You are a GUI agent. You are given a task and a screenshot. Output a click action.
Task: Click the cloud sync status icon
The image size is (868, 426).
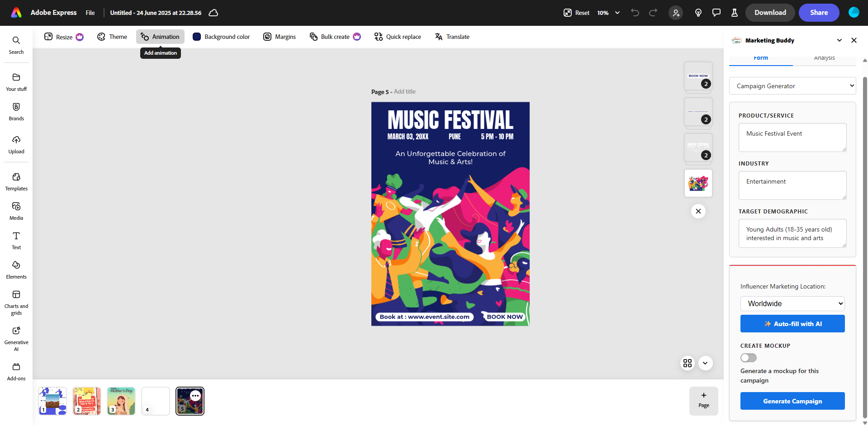pyautogui.click(x=213, y=13)
